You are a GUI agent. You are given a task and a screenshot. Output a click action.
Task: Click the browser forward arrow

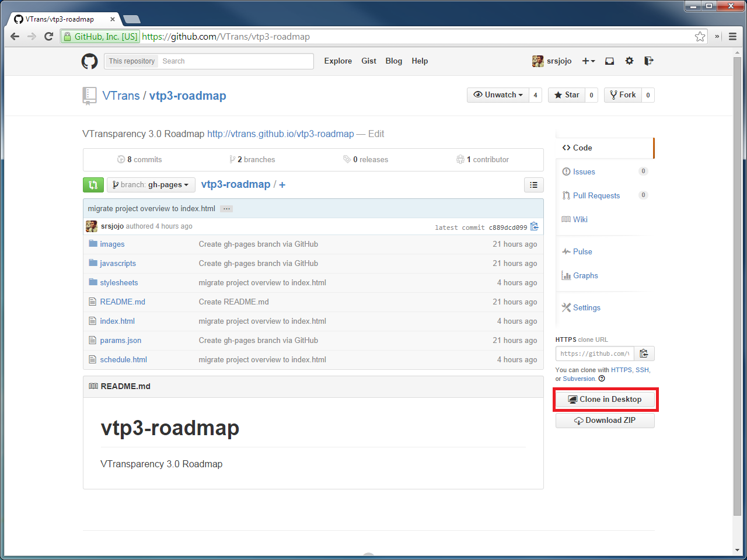point(32,36)
